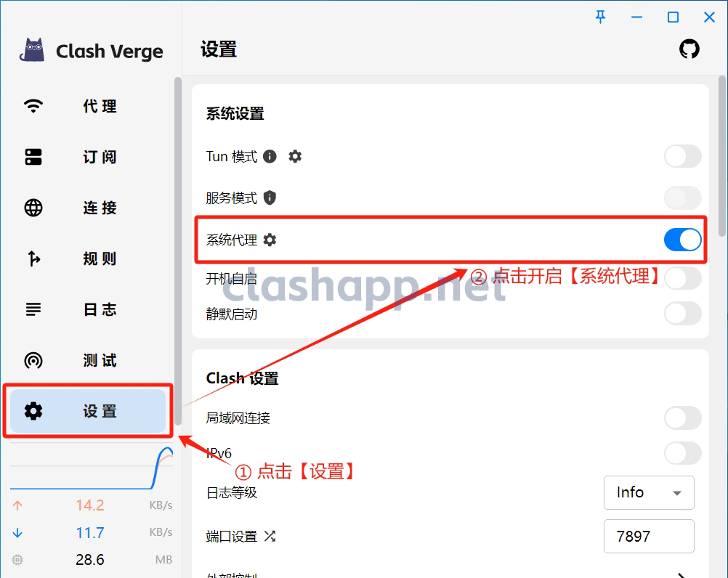Click the 14.2 upload speed value
The image size is (728, 578).
click(90, 505)
